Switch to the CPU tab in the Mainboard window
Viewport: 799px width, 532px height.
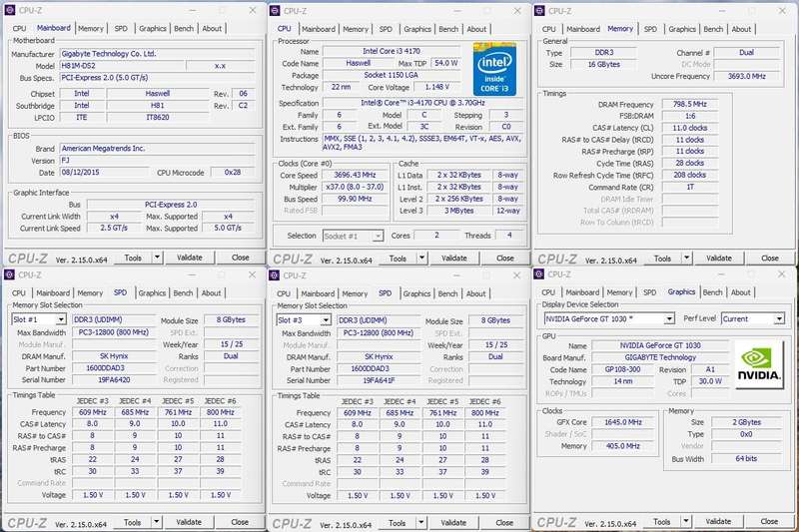(19, 29)
